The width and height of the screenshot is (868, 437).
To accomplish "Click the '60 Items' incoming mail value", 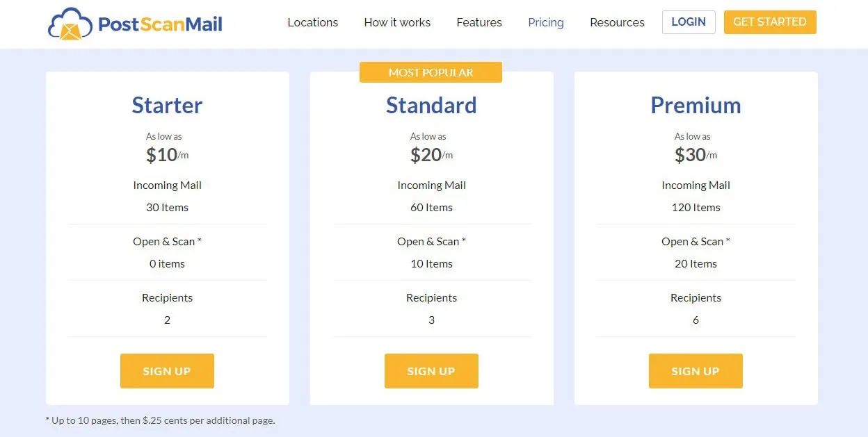I will pyautogui.click(x=431, y=208).
